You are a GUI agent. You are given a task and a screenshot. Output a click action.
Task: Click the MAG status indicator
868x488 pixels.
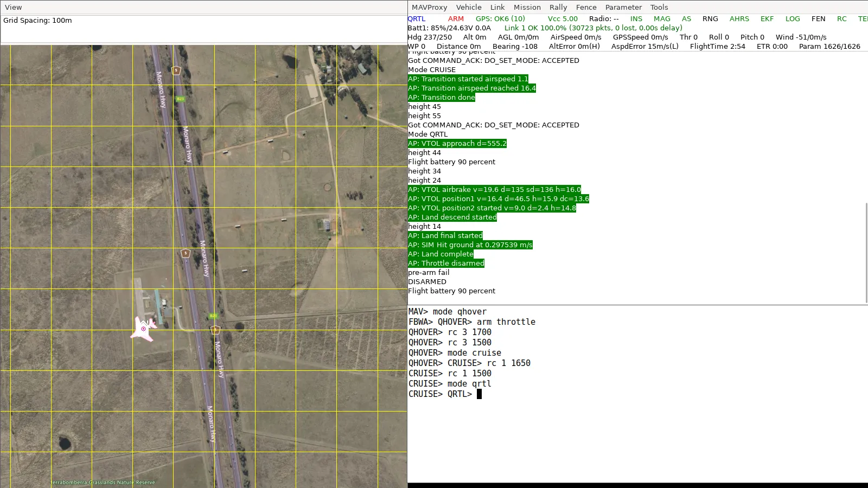662,18
